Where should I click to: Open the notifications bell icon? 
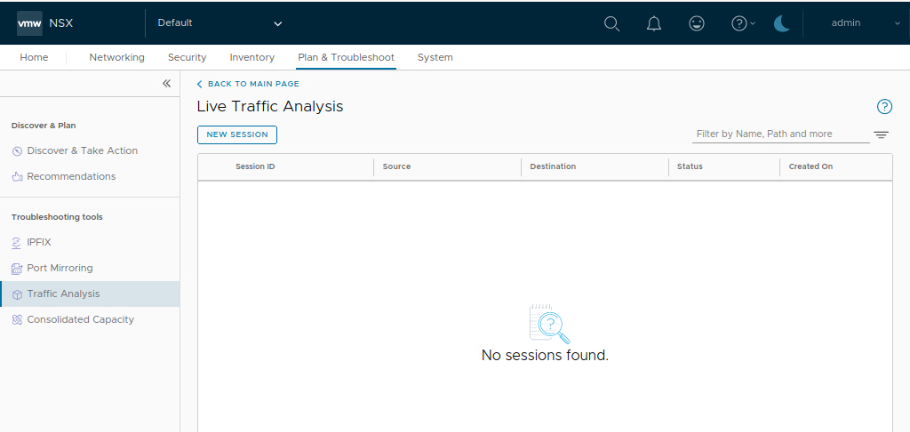pos(654,23)
